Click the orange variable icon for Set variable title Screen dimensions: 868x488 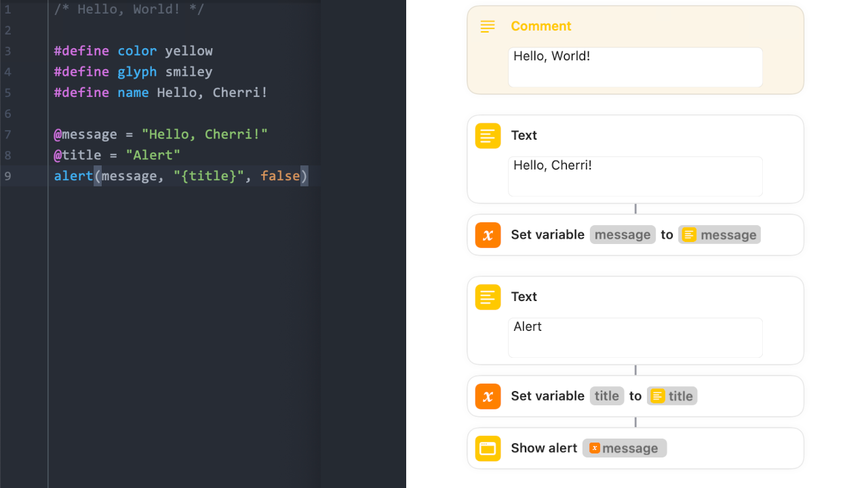(x=488, y=396)
